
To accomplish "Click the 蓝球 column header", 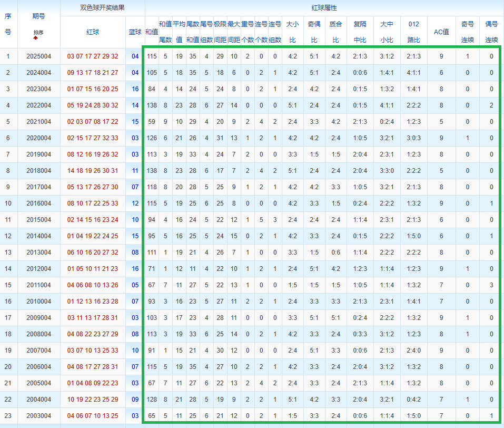I will (x=135, y=32).
